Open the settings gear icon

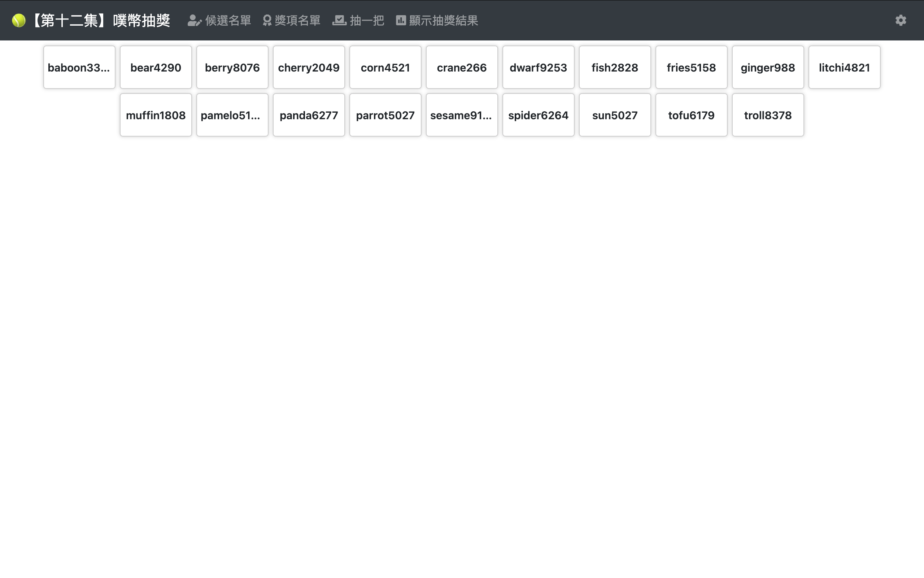900,20
